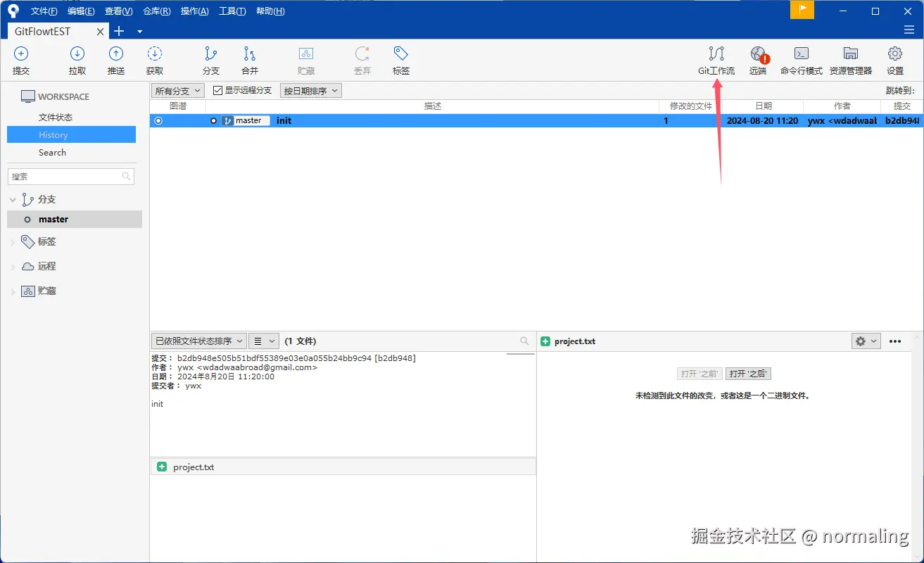Open the three-dots menu in diff panel
Viewport: 924px width, 563px height.
pos(895,341)
